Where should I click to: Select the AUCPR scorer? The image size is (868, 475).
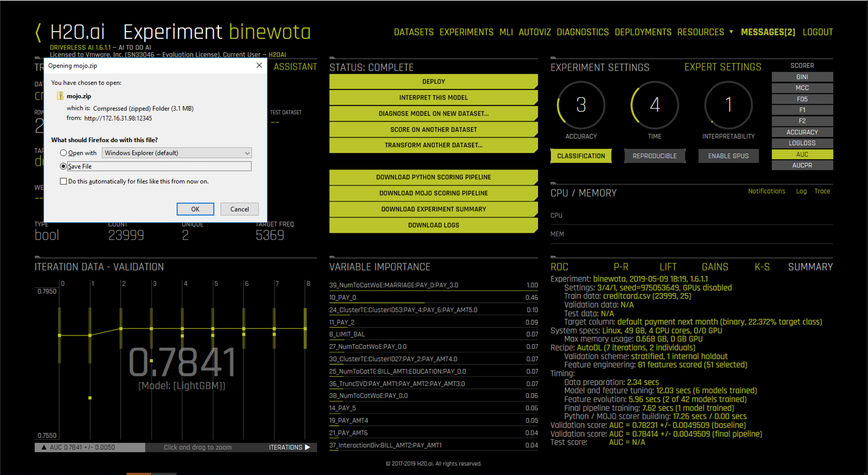click(x=802, y=165)
